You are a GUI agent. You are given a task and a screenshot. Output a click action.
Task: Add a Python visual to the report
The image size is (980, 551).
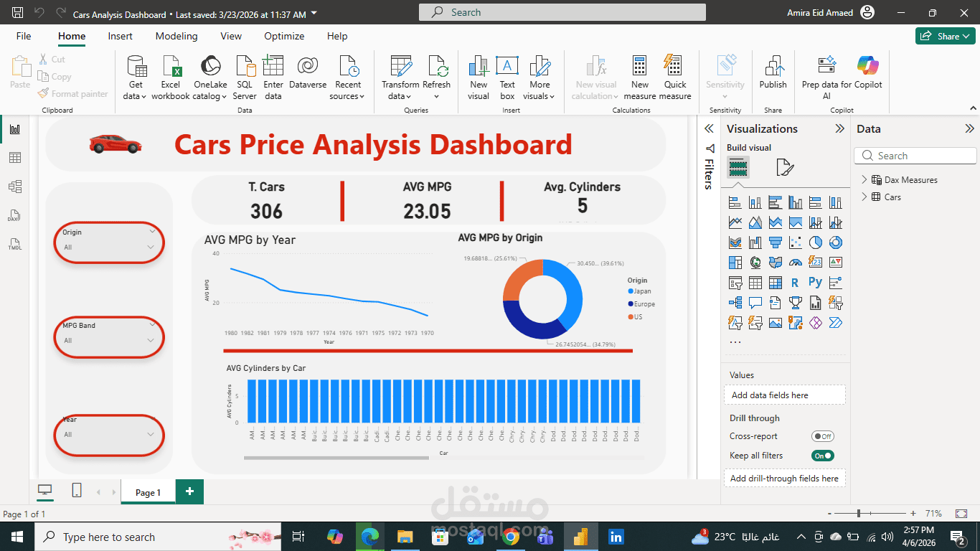pos(815,283)
